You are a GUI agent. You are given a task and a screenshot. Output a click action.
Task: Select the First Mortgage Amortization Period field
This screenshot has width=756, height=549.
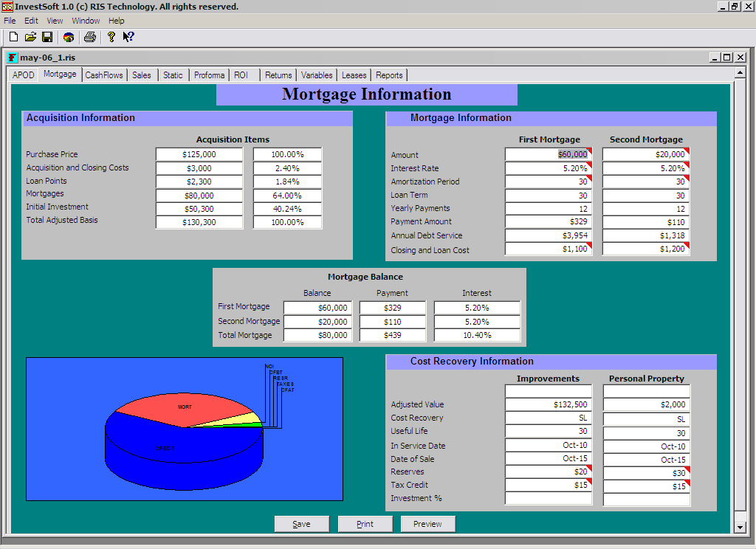(549, 182)
